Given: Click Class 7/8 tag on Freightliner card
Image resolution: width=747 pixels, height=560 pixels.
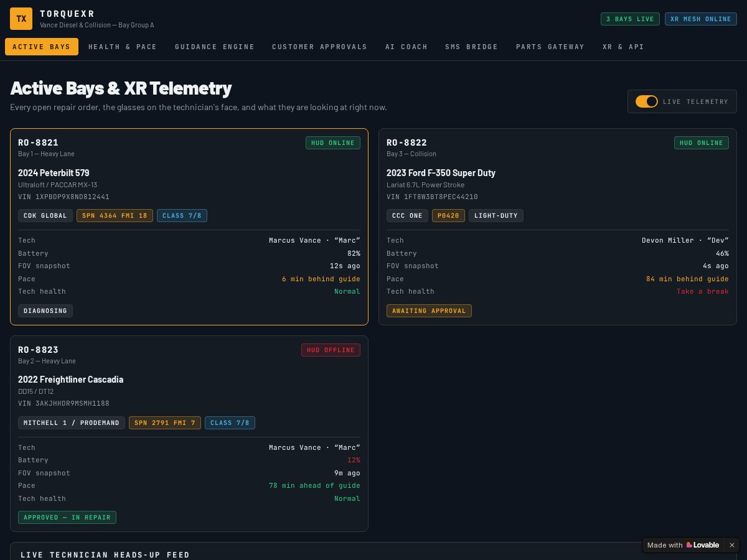Looking at the screenshot, I should point(230,423).
